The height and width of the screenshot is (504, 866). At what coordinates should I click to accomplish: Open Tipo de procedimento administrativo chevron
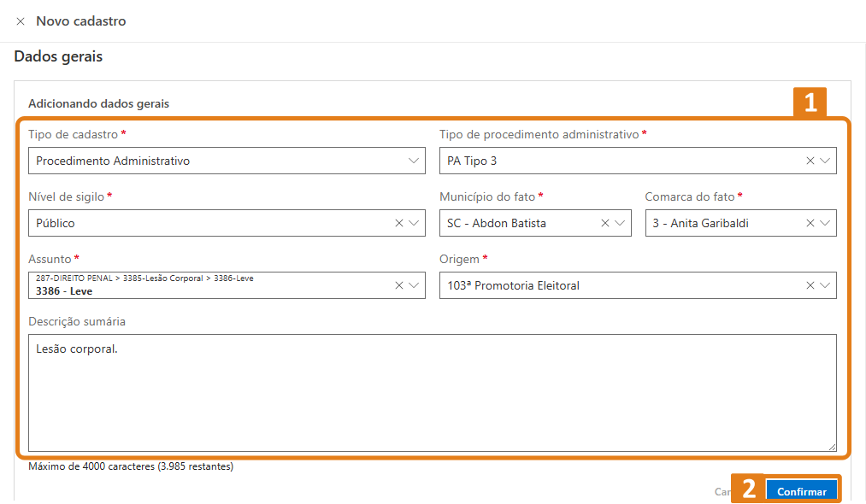825,161
